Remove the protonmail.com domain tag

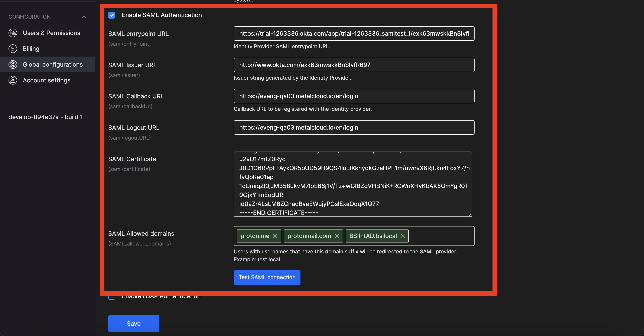(337, 236)
